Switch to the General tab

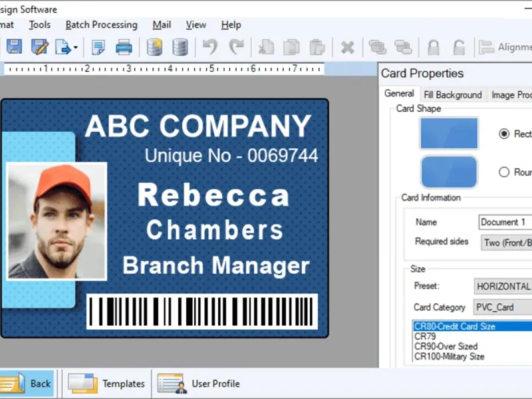(x=400, y=94)
